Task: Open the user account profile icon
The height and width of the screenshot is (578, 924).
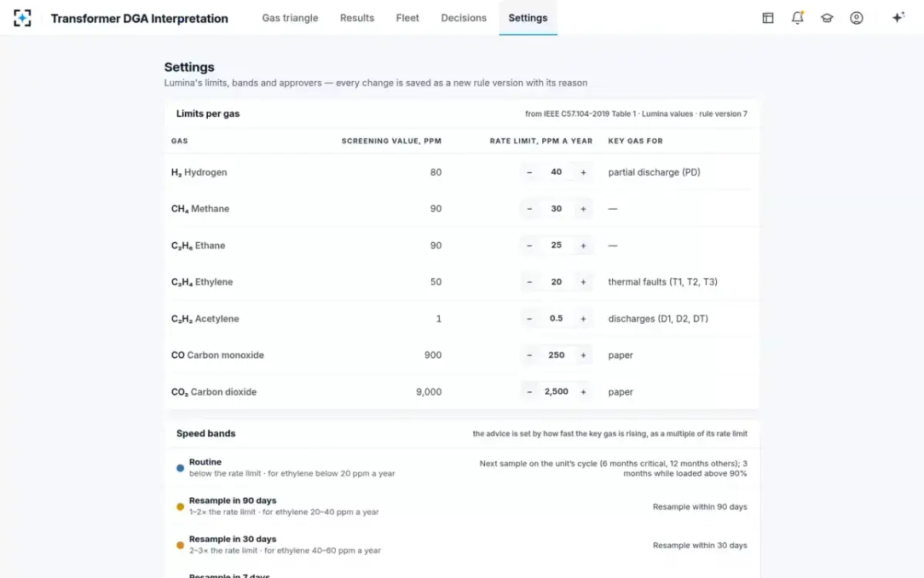Action: pos(856,18)
